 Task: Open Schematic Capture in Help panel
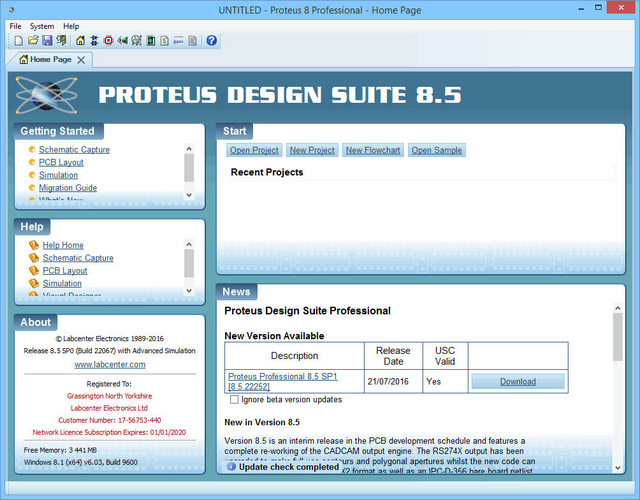coord(78,258)
